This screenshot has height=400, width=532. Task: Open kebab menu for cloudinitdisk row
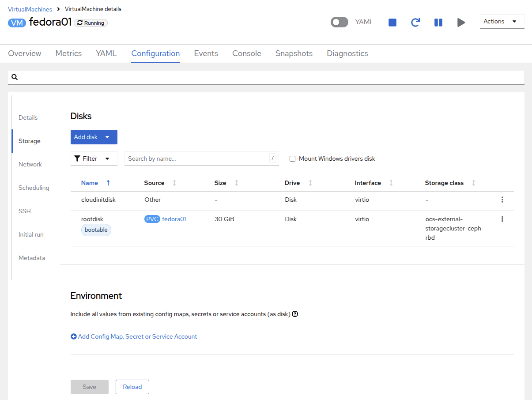(502, 200)
